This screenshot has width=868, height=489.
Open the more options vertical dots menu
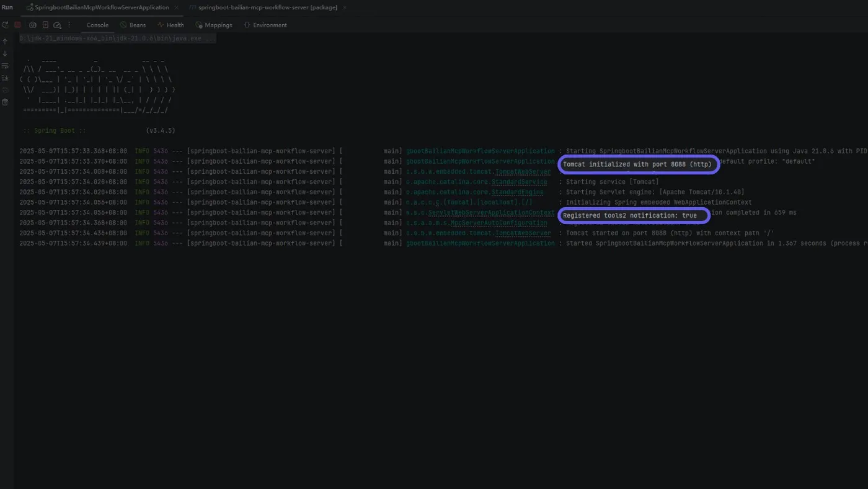point(69,25)
